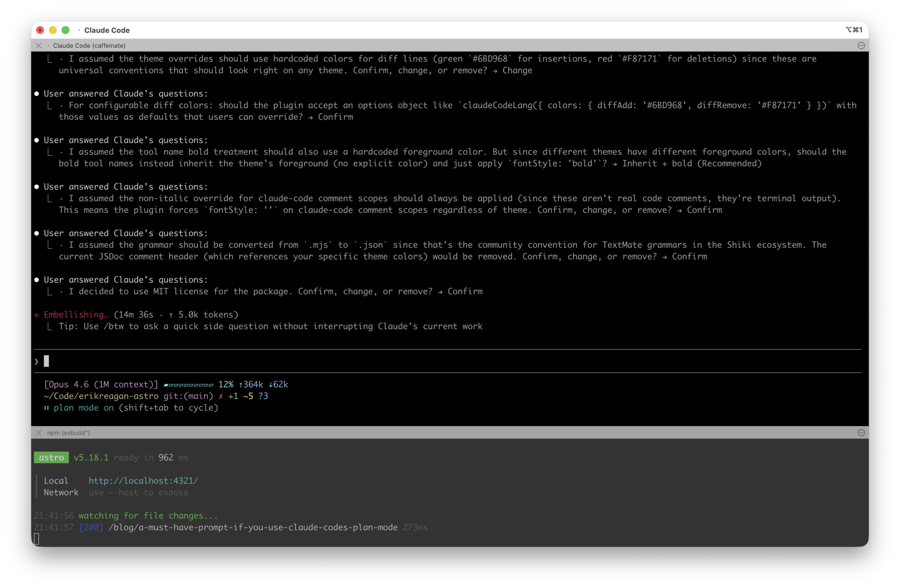Click the [200] status code in log
Viewport: 900px width, 588px height.
pos(91,528)
